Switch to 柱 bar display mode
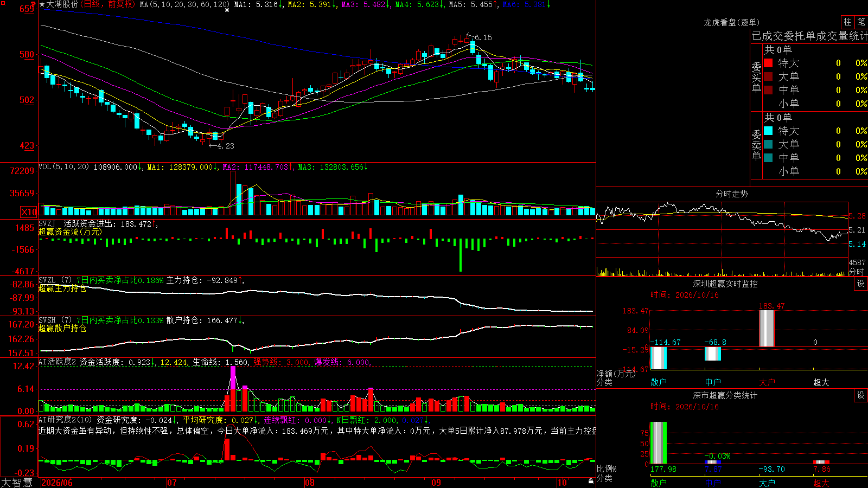 point(847,22)
